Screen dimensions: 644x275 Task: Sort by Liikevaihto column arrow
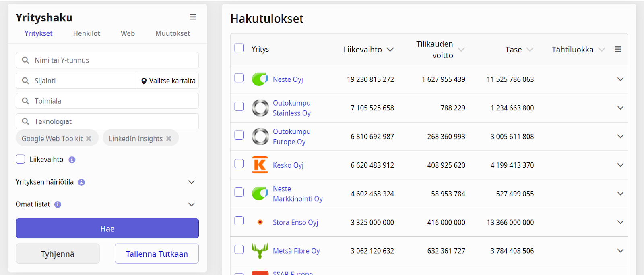pyautogui.click(x=390, y=50)
